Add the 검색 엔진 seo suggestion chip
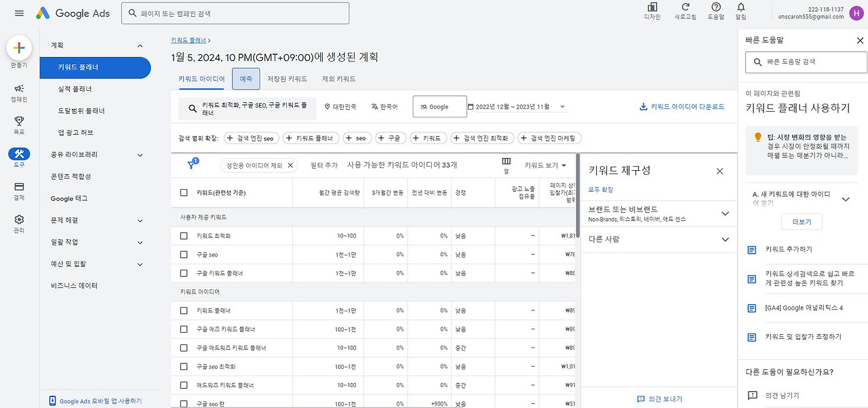Viewport: 868px width, 408px height. tap(252, 138)
